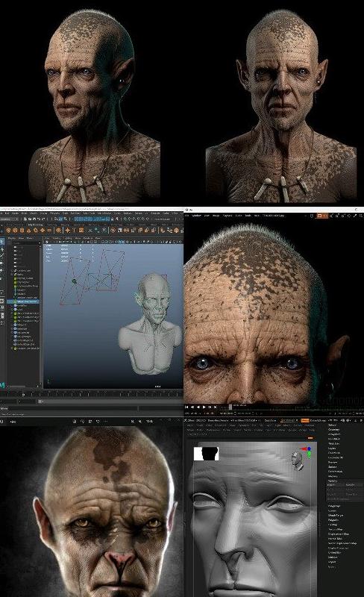Click the Undo icon in Maya status line
Viewport: 364px width, 597px height.
point(39,219)
